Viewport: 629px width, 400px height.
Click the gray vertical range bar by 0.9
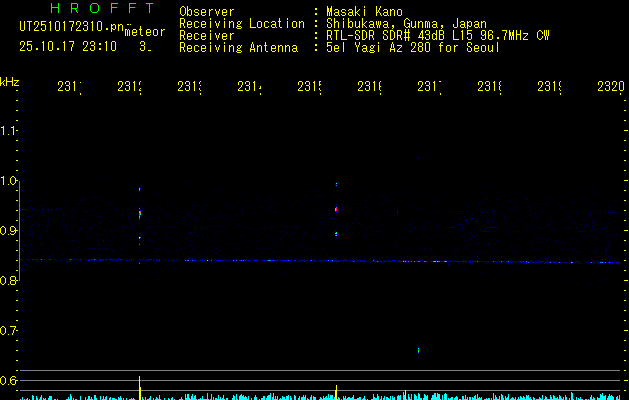pos(19,231)
